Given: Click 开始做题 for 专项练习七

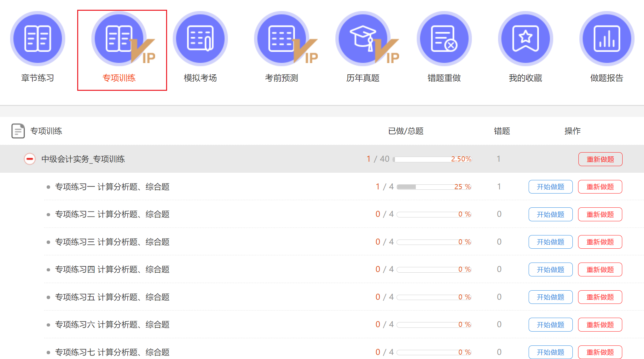Looking at the screenshot, I should (550, 352).
